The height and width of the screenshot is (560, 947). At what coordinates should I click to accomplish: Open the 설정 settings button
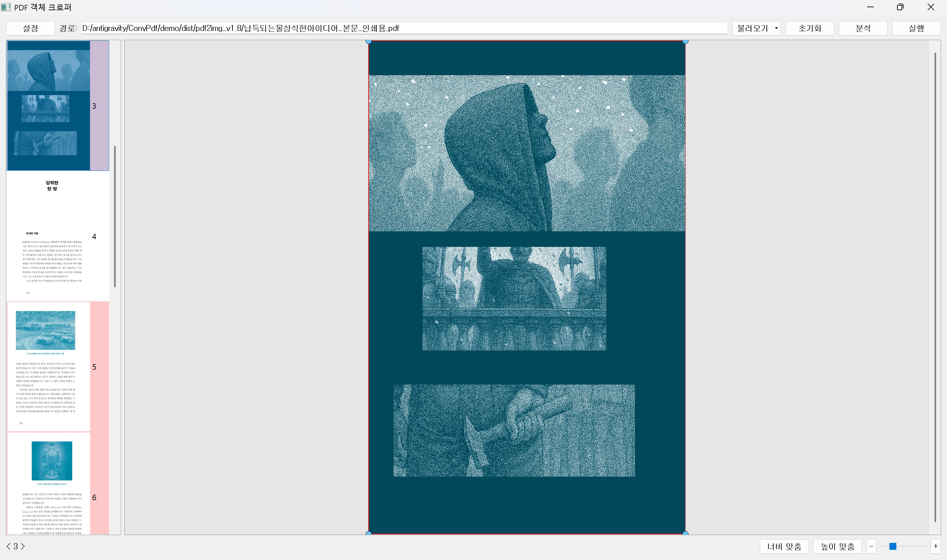tap(30, 28)
